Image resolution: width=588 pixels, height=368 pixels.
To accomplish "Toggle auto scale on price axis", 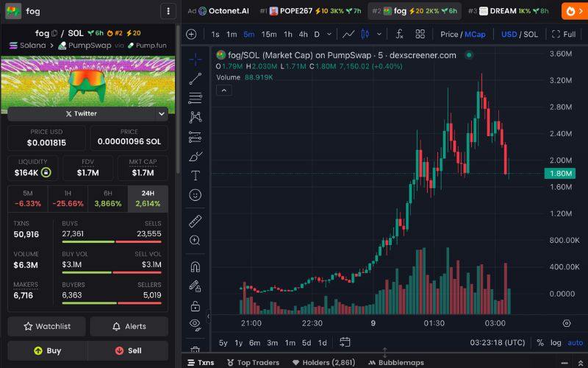I will [576, 342].
